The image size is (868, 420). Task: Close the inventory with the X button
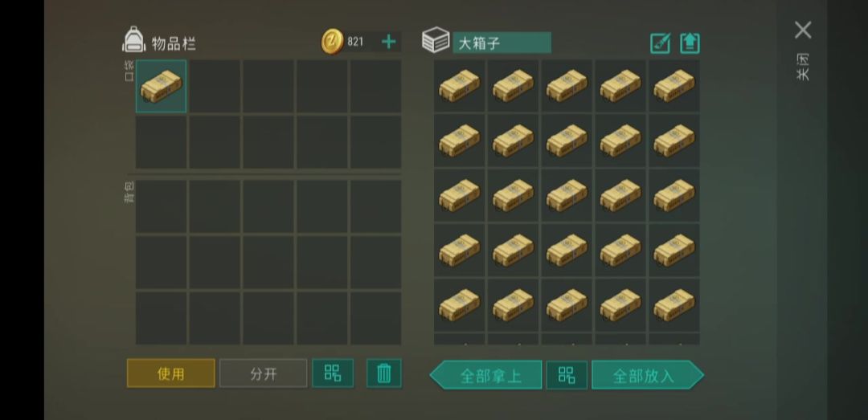click(x=803, y=30)
